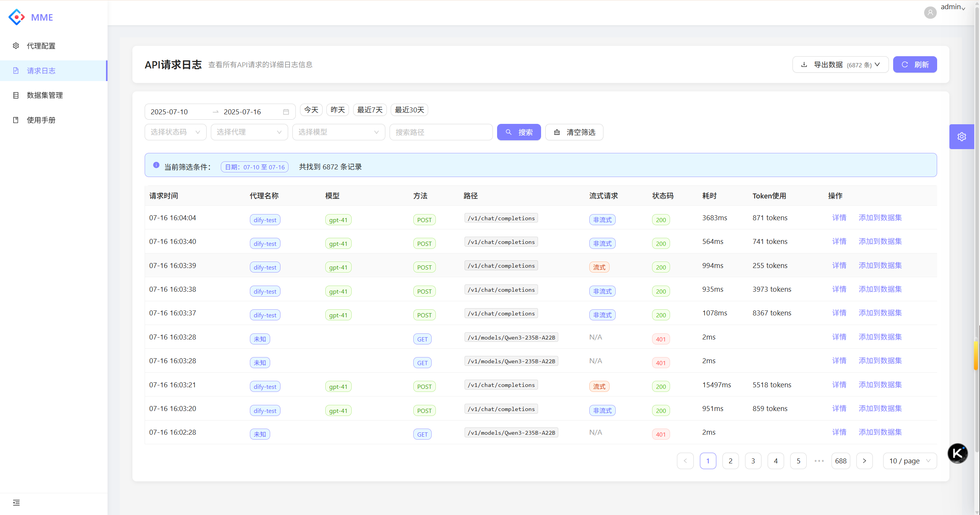The image size is (980, 515).
Task: Click the info icon in filter banner
Action: [156, 165]
